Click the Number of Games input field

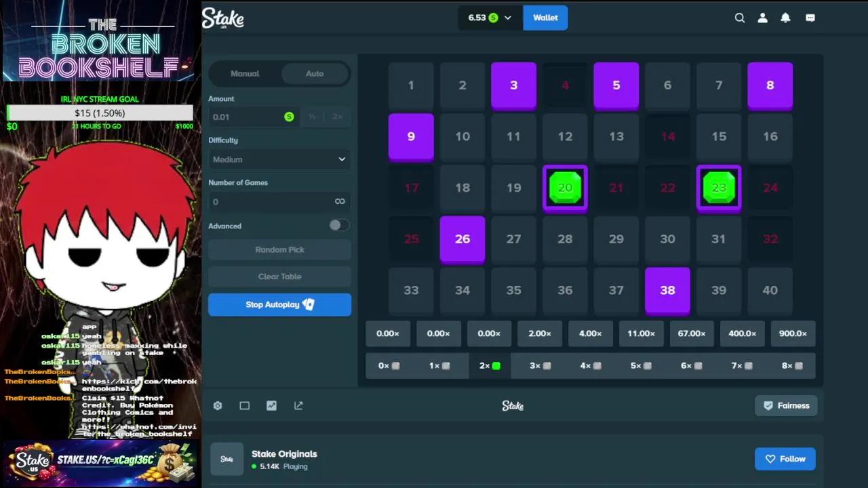pos(279,201)
